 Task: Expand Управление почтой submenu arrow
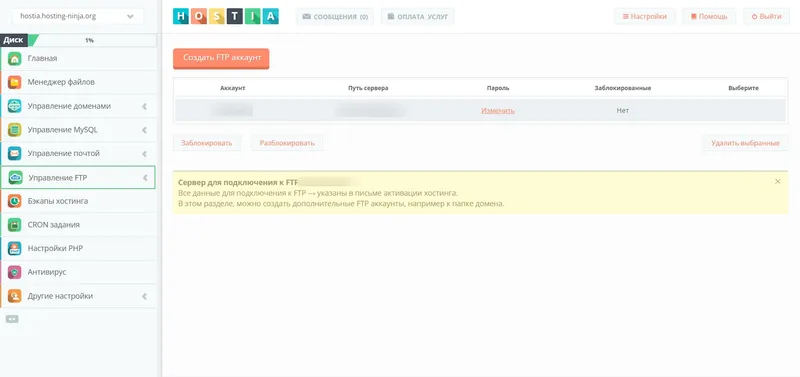144,154
